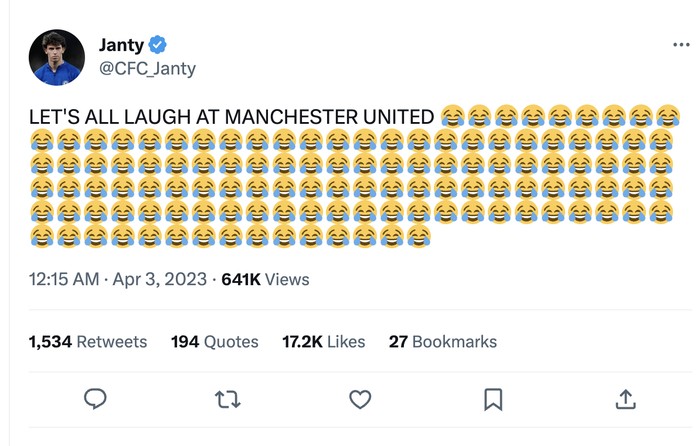Like the tweet with the heart icon
The width and height of the screenshot is (700, 446).
[360, 400]
